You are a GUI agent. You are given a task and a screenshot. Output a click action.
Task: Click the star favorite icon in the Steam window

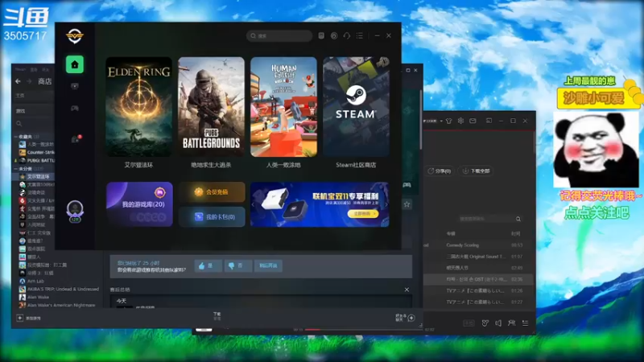coord(407,204)
